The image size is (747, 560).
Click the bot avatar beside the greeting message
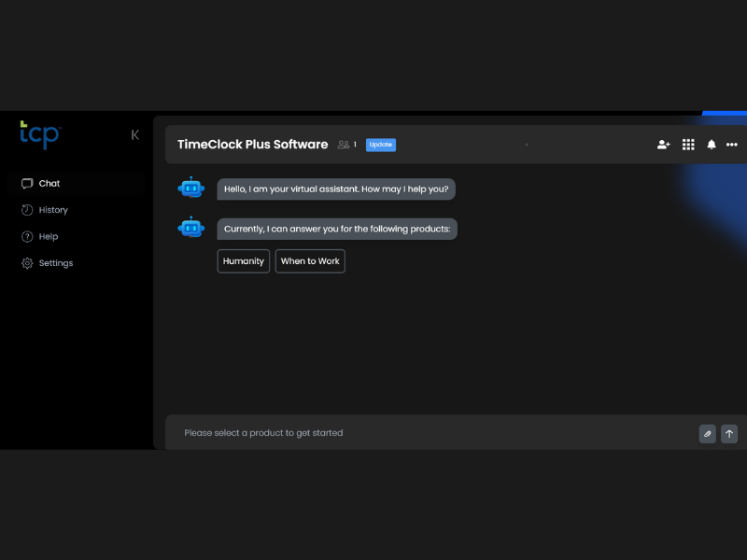pos(191,189)
